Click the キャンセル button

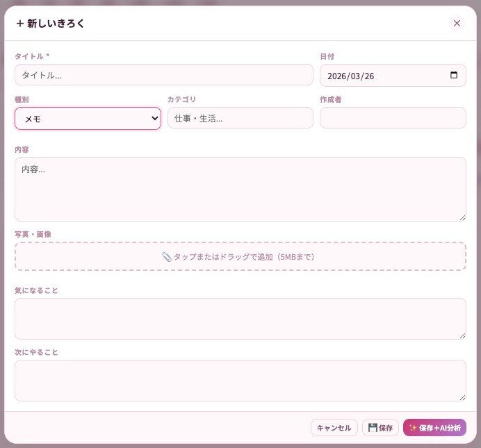tap(334, 427)
